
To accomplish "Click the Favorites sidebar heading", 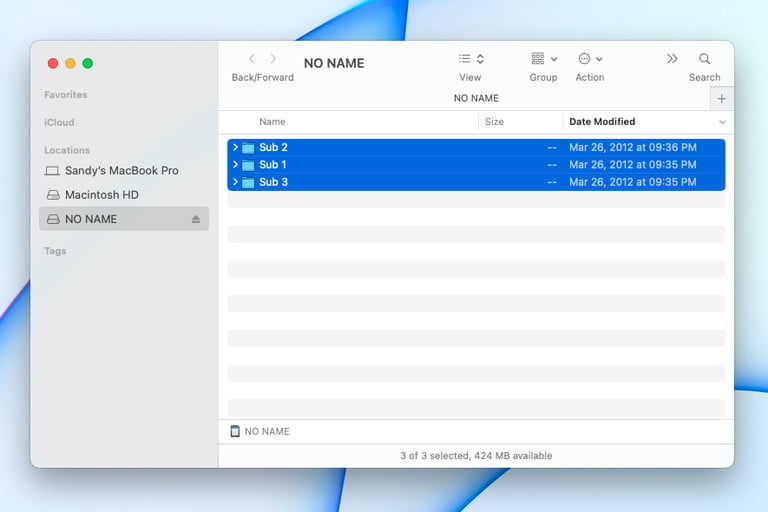I will pos(66,95).
